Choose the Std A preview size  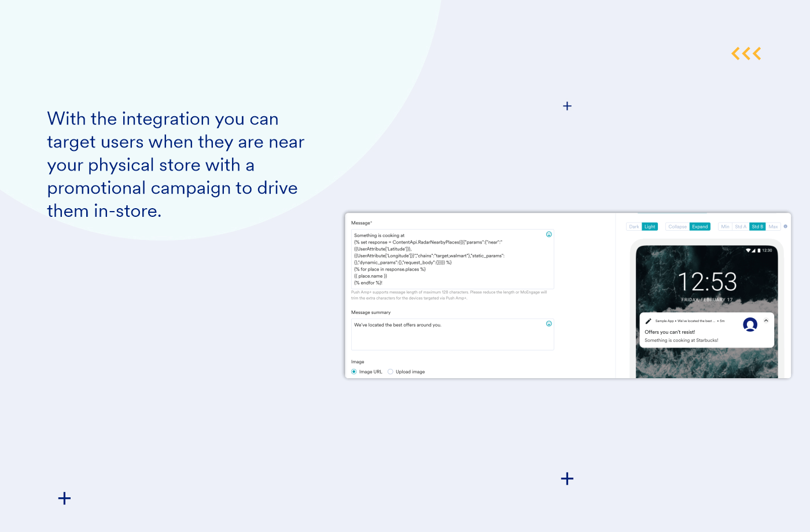coord(741,227)
